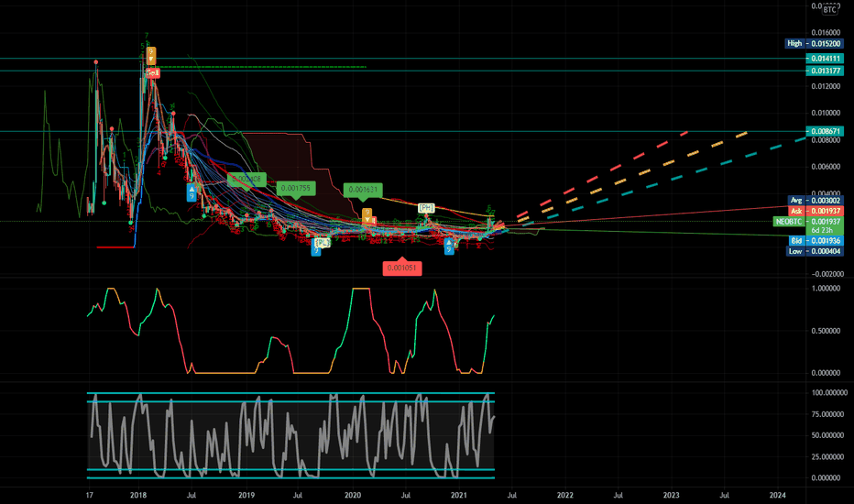Click the 0.010000 price scale value
The width and height of the screenshot is (854, 504).
(826, 113)
